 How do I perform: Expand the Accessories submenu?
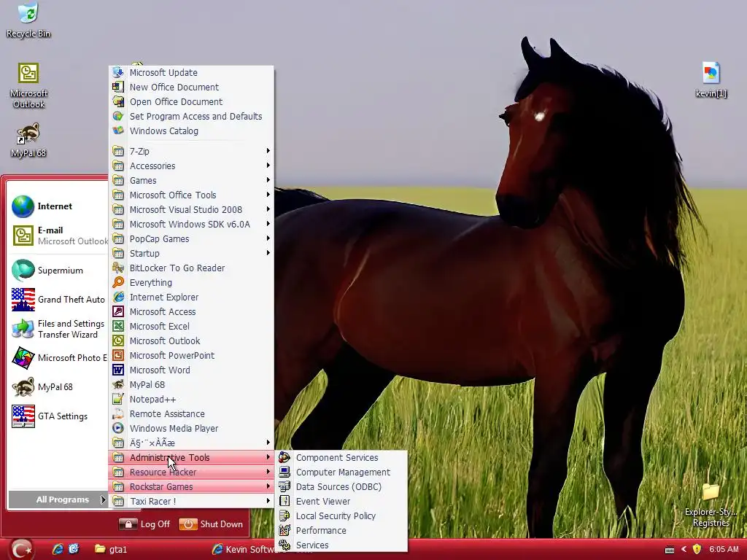(192, 166)
